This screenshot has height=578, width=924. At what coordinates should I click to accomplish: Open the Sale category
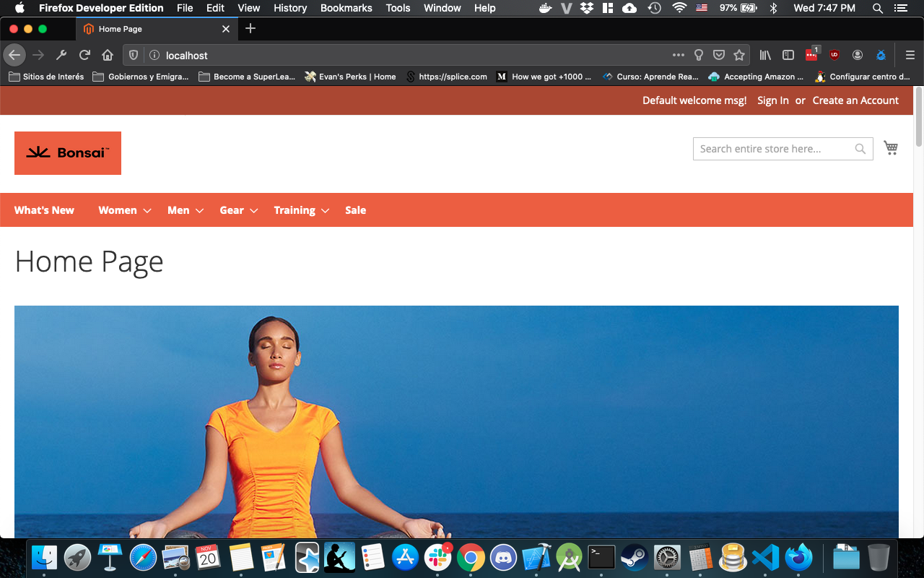[x=356, y=210]
